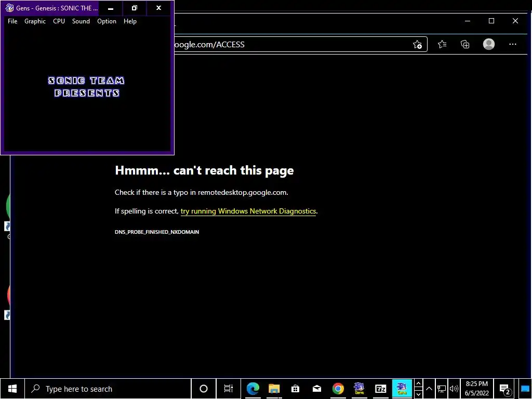
Task: Open the Mail app from the taskbar
Action: (x=317, y=389)
